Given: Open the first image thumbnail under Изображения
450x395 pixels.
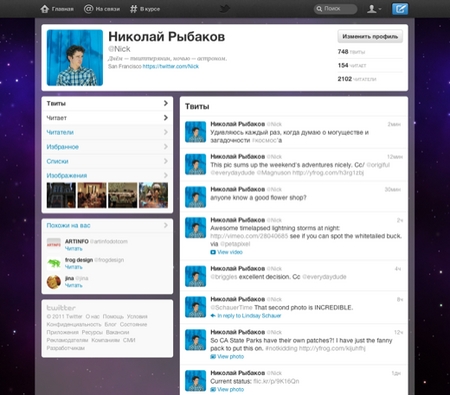Looking at the screenshot, I should (x=61, y=195).
